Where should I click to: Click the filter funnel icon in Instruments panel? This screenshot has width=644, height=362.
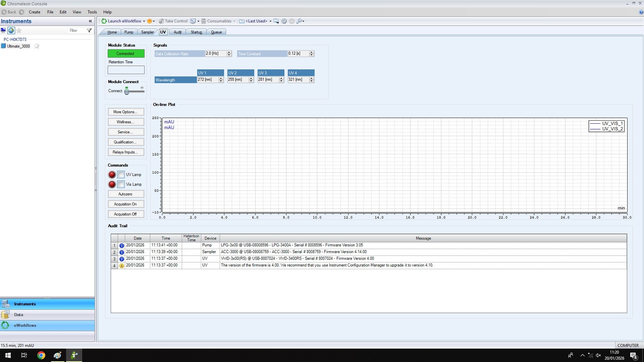pyautogui.click(x=89, y=31)
